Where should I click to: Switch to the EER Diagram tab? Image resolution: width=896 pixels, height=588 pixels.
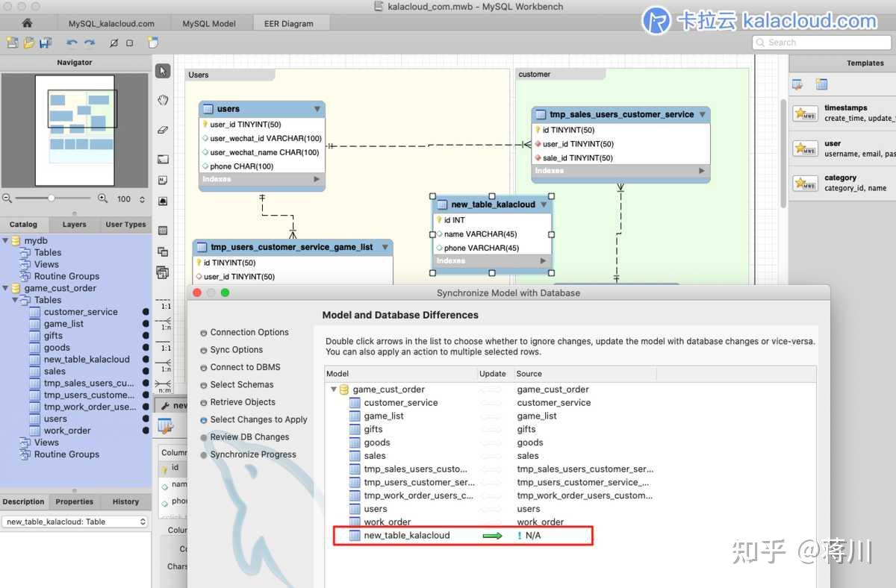coord(290,22)
